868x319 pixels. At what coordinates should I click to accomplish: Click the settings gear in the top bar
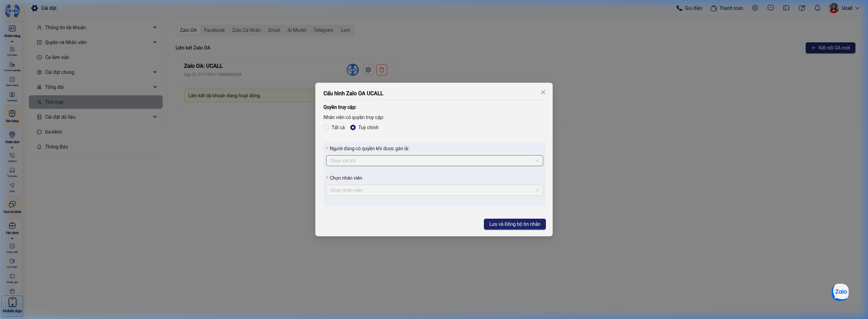coord(755,8)
